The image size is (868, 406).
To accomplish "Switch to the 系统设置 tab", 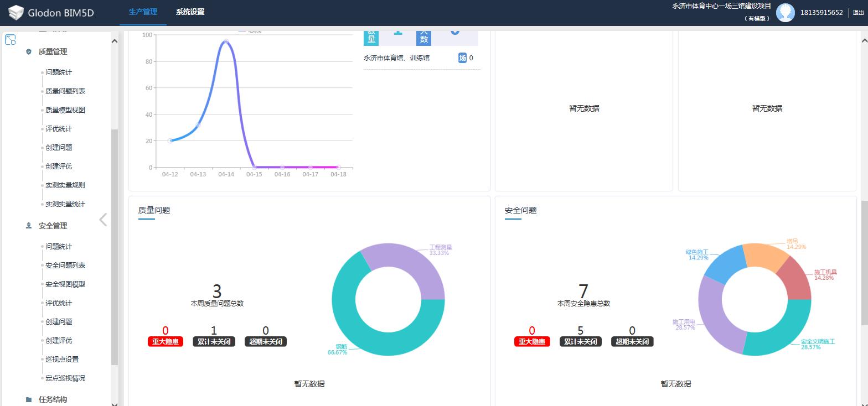I will 190,12.
